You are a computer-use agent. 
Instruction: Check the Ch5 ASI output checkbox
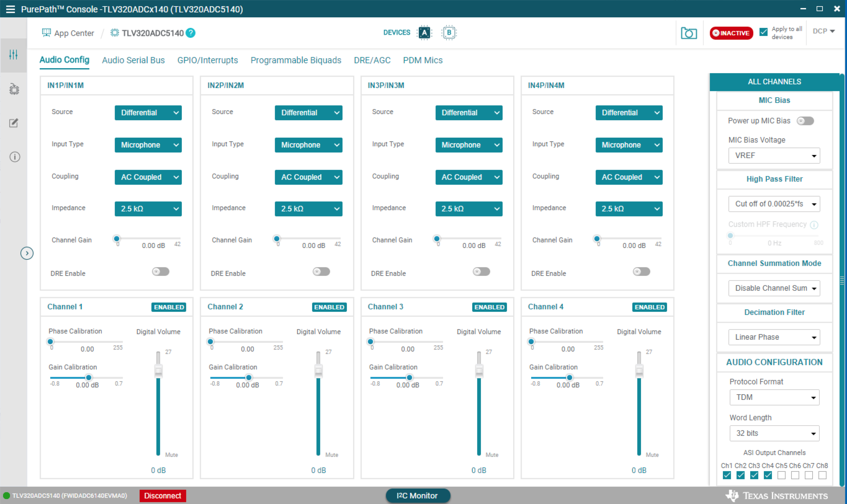782,475
